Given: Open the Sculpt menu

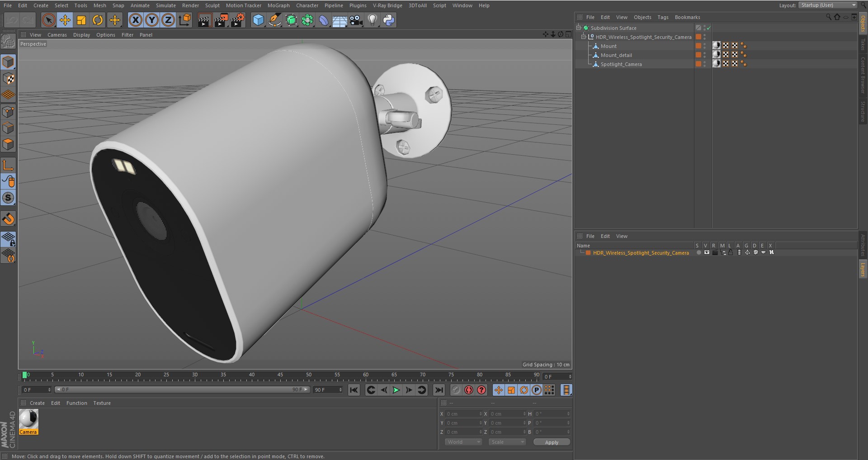Looking at the screenshot, I should click(x=212, y=5).
